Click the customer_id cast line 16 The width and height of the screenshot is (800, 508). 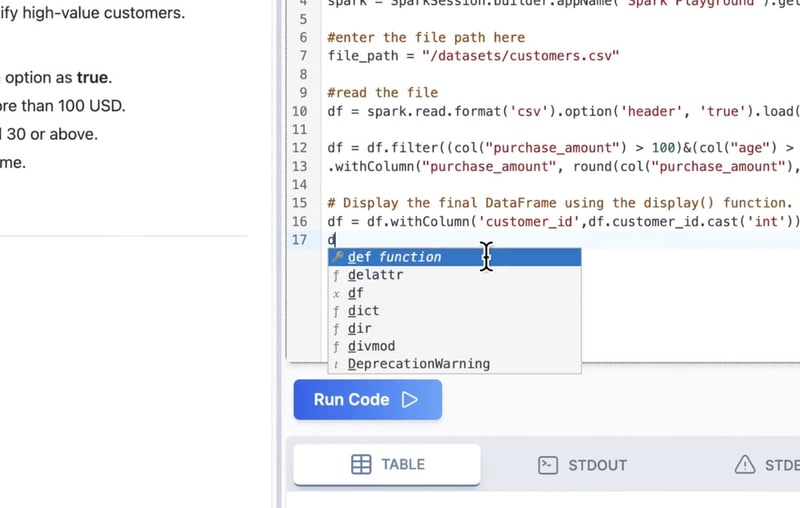[560, 221]
